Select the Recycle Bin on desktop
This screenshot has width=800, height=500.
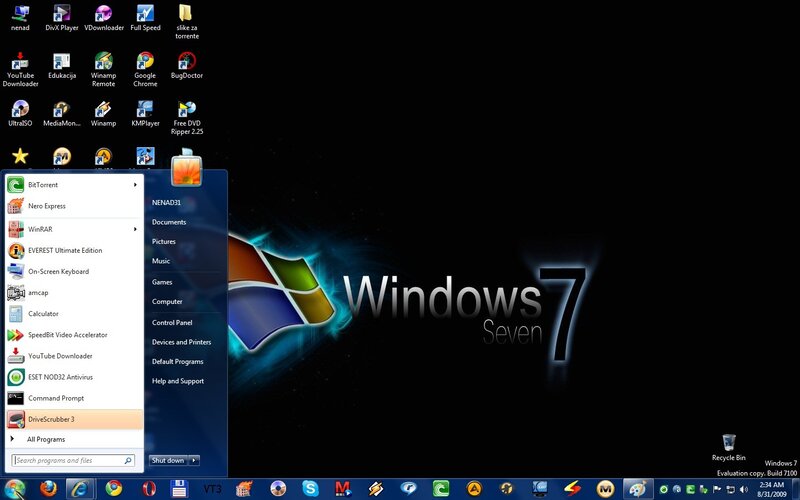coord(729,447)
